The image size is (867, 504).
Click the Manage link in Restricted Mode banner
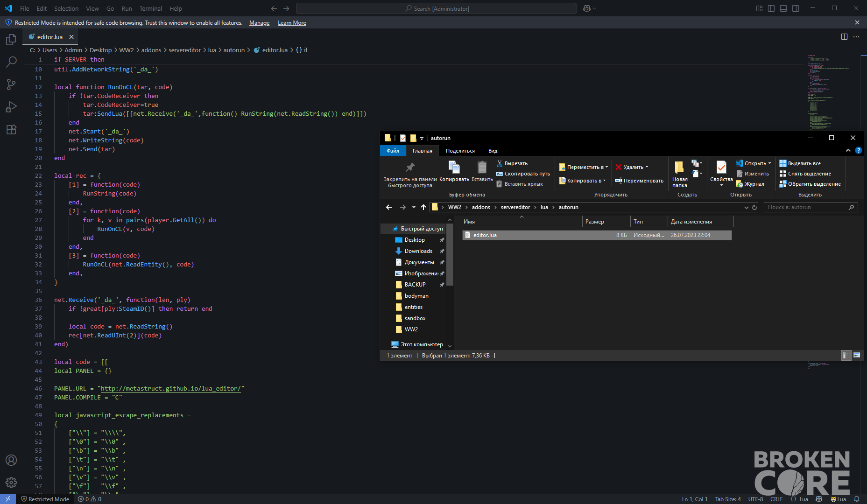coord(259,23)
